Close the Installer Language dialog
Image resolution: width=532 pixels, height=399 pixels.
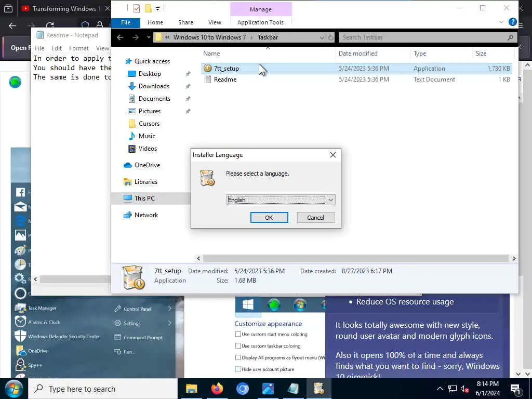[333, 155]
